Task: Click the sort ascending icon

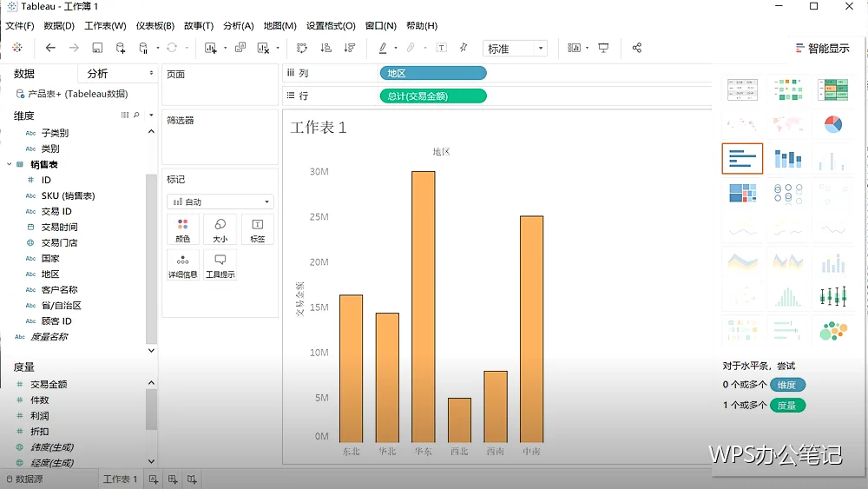Action: point(326,48)
